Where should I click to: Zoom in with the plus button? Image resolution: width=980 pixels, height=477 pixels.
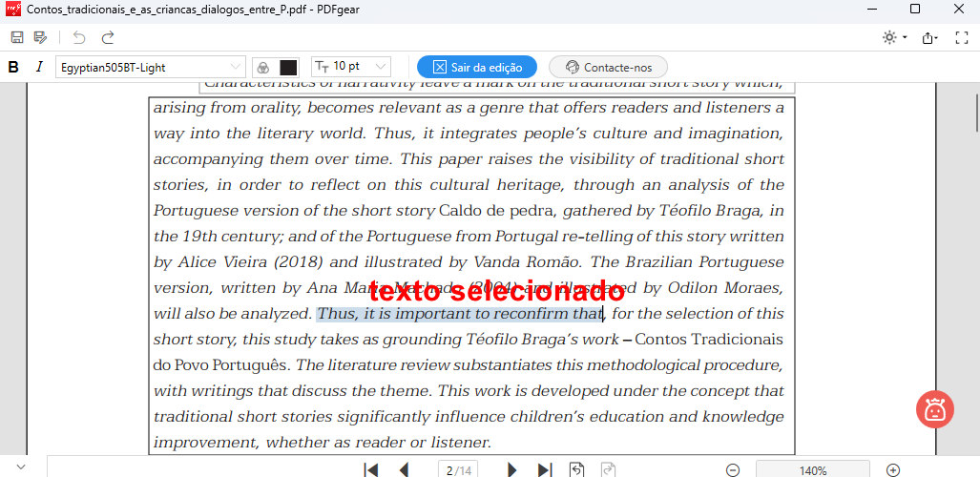point(894,470)
